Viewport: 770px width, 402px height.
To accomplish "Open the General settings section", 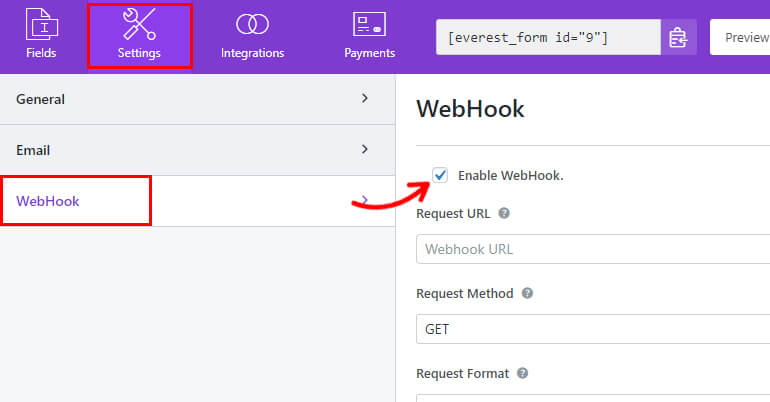I will (41, 99).
